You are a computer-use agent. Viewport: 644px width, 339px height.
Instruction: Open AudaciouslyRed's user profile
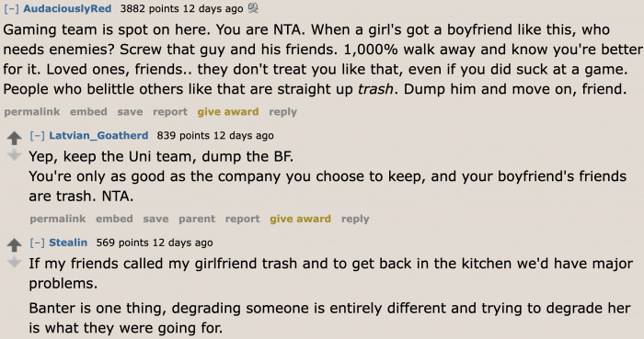(x=67, y=8)
